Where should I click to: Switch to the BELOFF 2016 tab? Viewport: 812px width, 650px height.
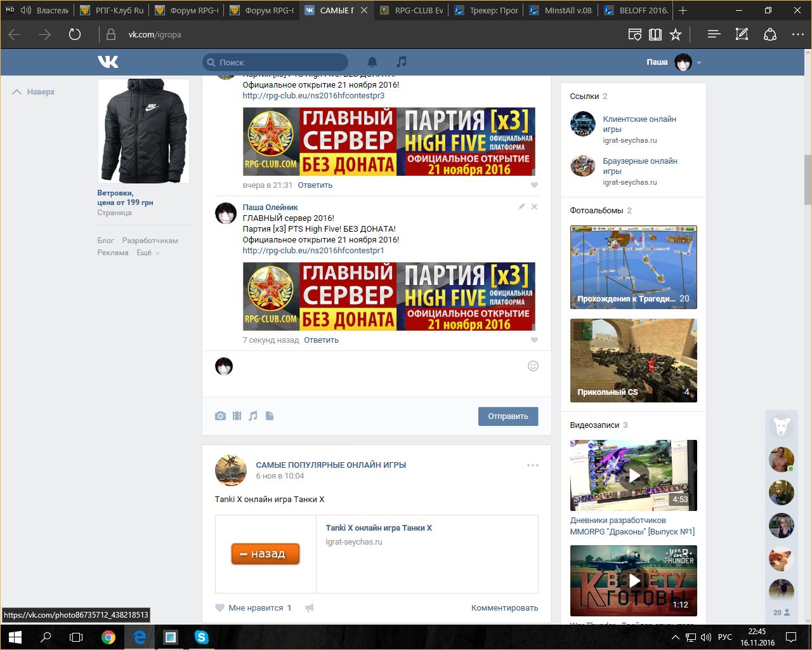pyautogui.click(x=636, y=10)
